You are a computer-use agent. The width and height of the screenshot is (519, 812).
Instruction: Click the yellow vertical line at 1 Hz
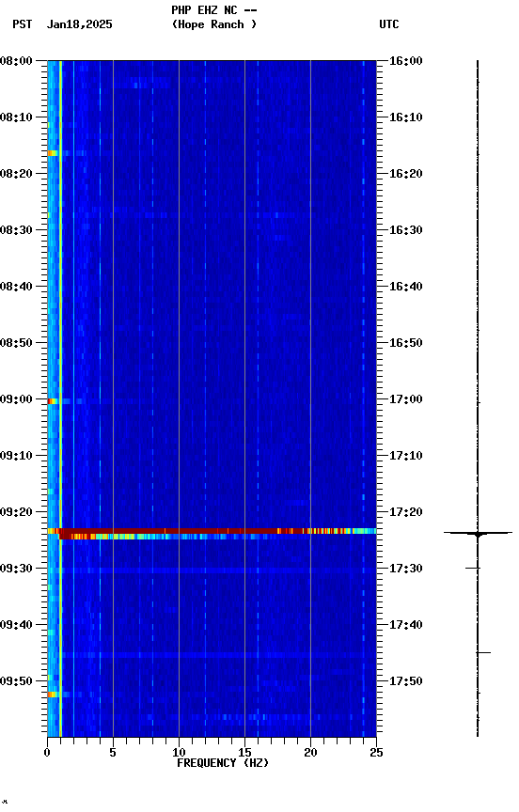click(x=60, y=398)
